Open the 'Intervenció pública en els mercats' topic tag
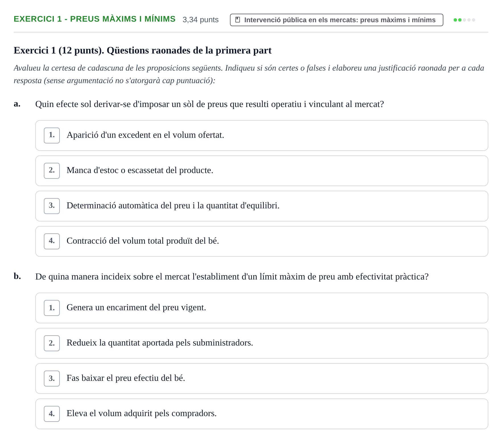The height and width of the screenshot is (448, 502). [x=336, y=20]
